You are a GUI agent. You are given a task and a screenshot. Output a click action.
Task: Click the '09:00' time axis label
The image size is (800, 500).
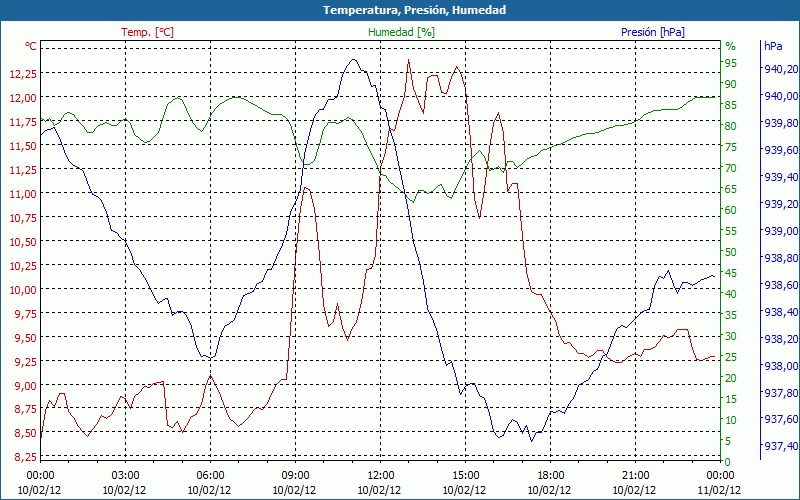point(295,476)
